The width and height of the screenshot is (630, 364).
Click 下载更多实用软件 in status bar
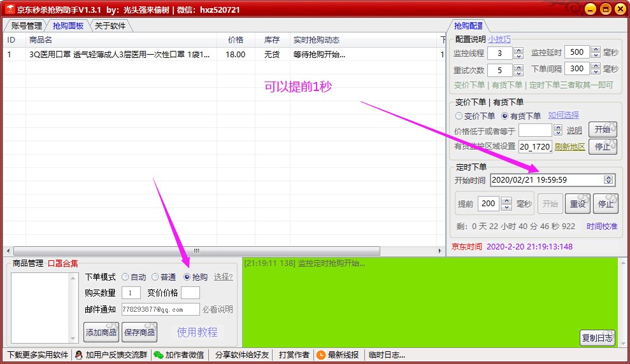(x=38, y=354)
